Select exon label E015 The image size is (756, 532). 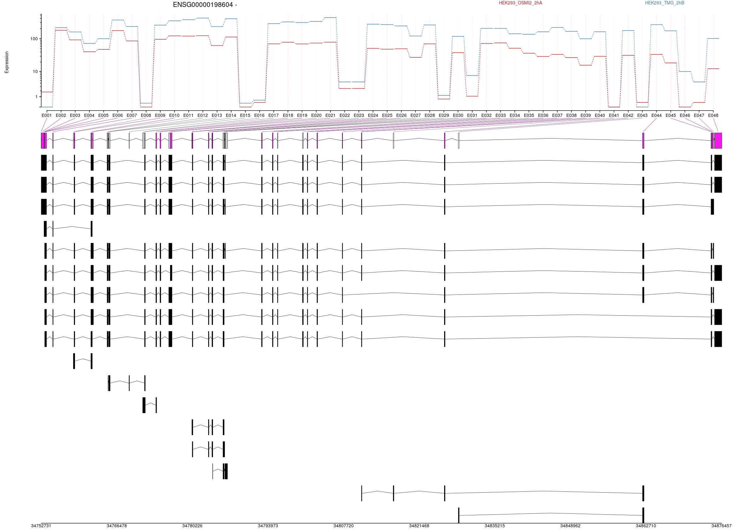pyautogui.click(x=245, y=116)
